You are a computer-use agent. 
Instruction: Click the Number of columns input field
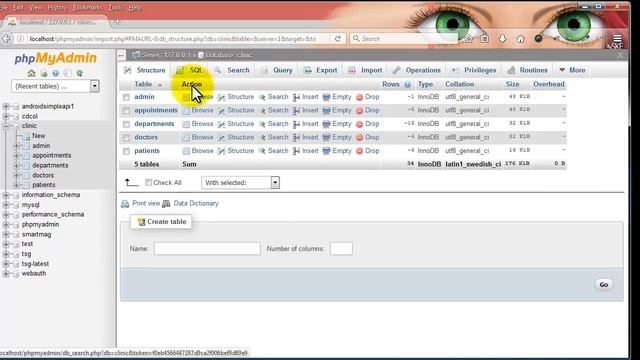[x=341, y=249]
